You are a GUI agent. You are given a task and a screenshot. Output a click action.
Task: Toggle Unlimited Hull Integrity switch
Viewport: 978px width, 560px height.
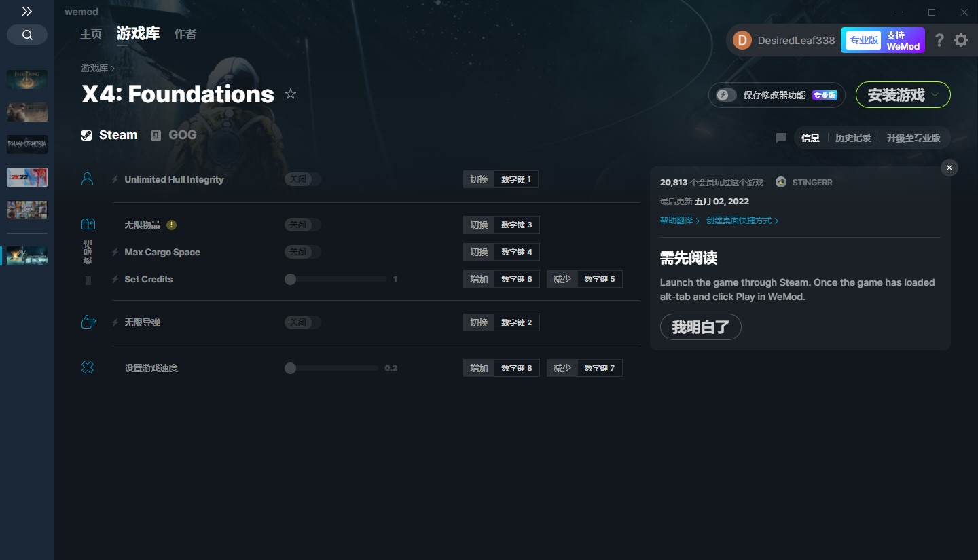point(302,179)
